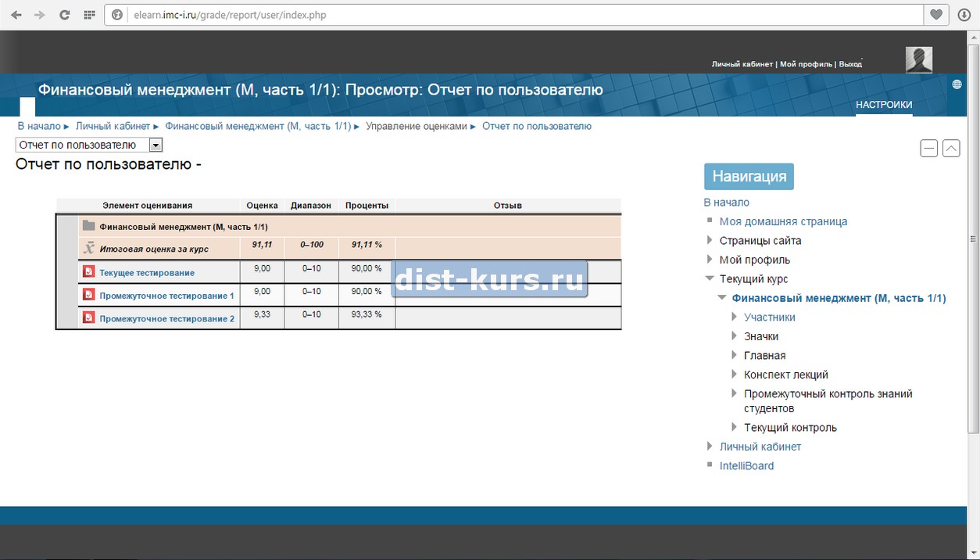Open Мой профиль in top header

(807, 64)
